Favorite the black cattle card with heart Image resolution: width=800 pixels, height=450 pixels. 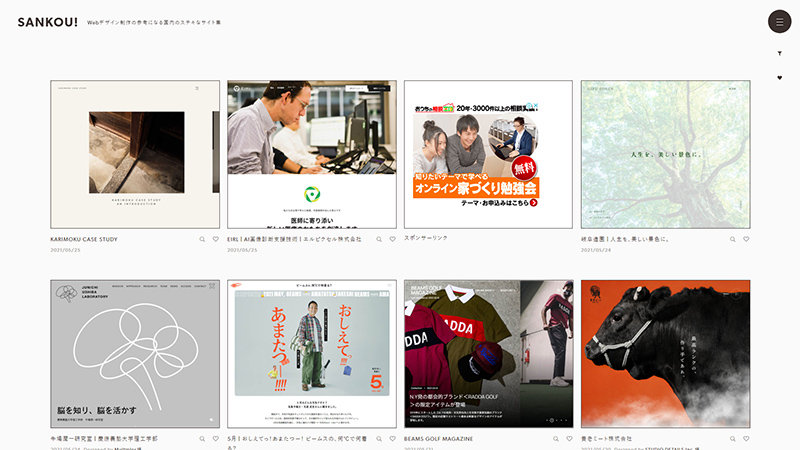pyautogui.click(x=746, y=438)
